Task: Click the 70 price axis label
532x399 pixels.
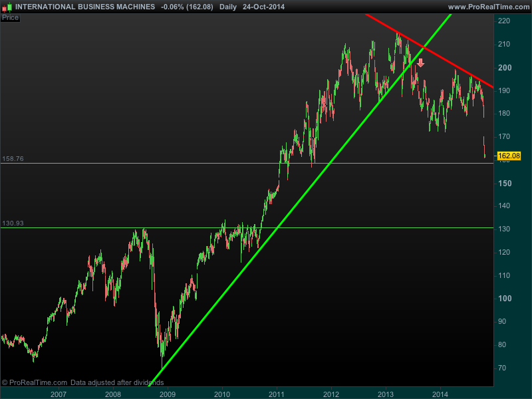Action: point(502,368)
